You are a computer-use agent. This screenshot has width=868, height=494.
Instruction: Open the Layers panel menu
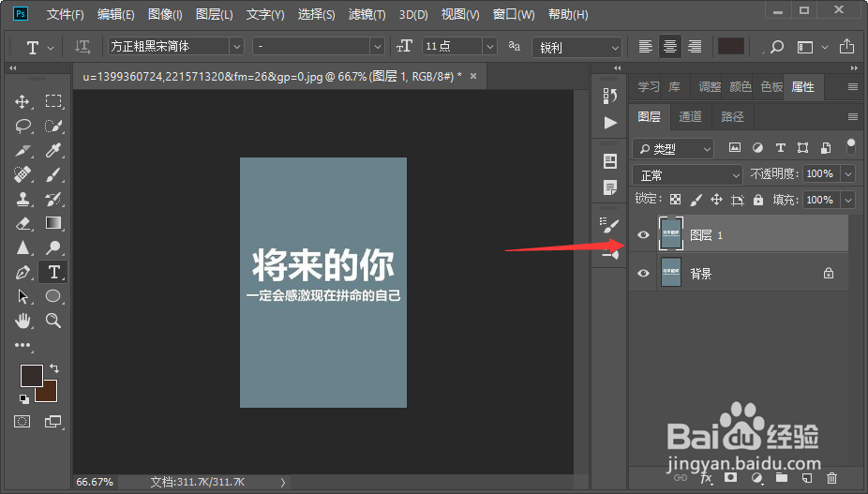click(x=852, y=116)
